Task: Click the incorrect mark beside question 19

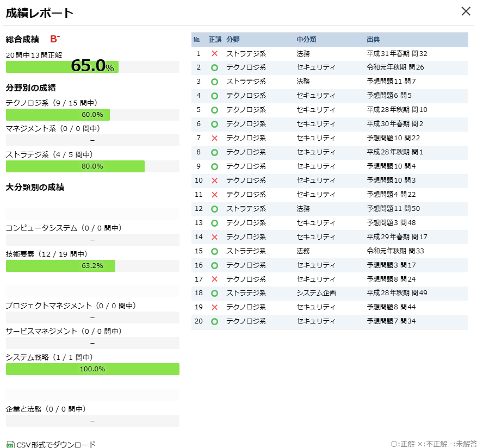Action: tap(215, 307)
